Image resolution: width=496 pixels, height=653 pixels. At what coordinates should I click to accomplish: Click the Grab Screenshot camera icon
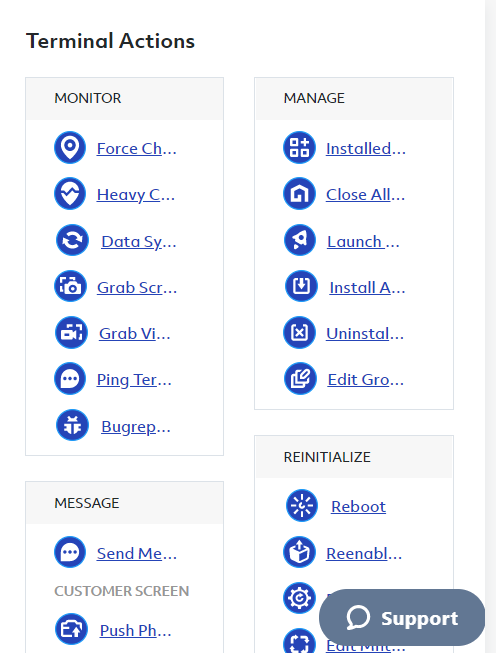click(70, 287)
